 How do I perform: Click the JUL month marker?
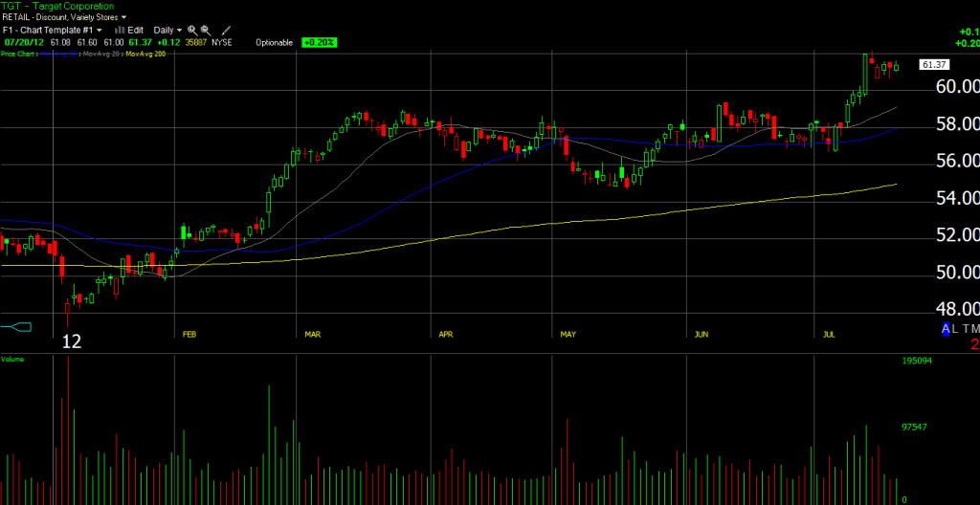pos(829,335)
